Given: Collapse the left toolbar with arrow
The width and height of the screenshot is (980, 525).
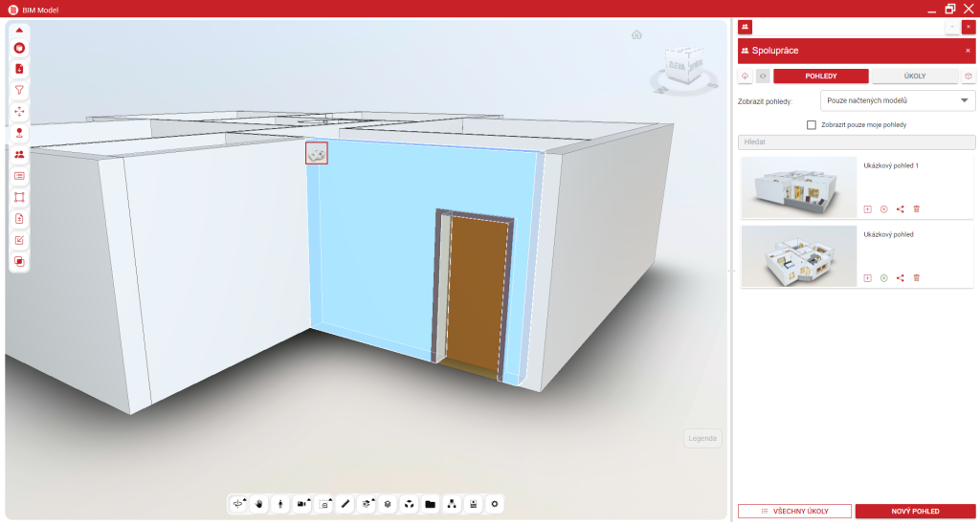Looking at the screenshot, I should tap(19, 30).
